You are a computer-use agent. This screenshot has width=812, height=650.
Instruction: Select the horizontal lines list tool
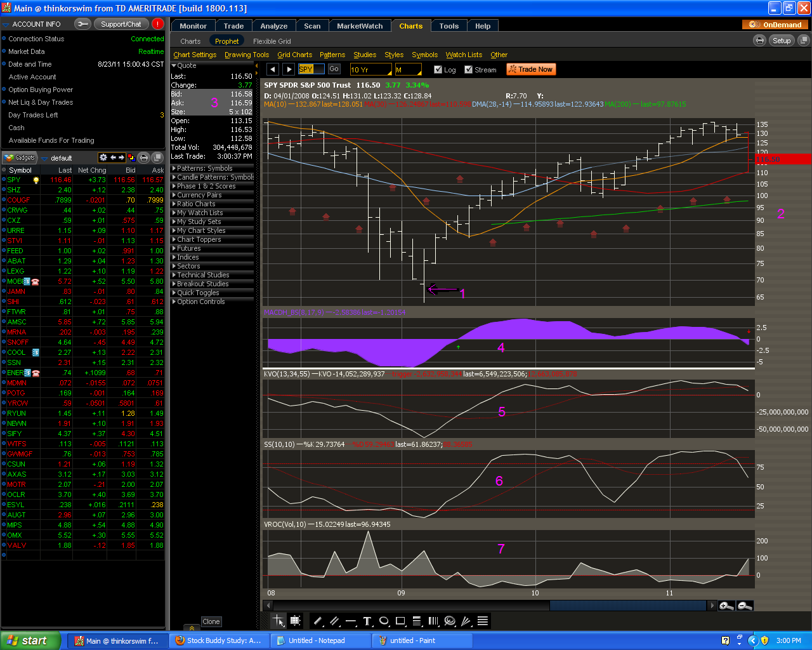(483, 621)
